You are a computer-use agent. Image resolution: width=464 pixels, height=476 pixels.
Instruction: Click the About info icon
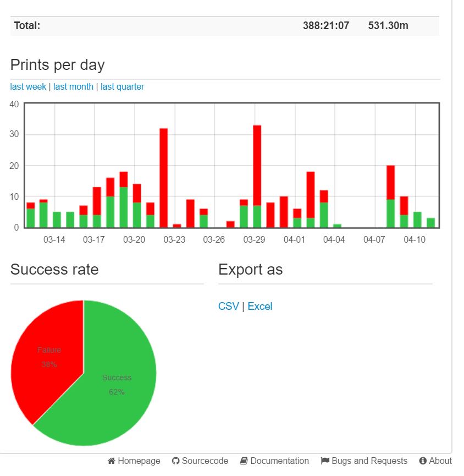[x=423, y=461]
